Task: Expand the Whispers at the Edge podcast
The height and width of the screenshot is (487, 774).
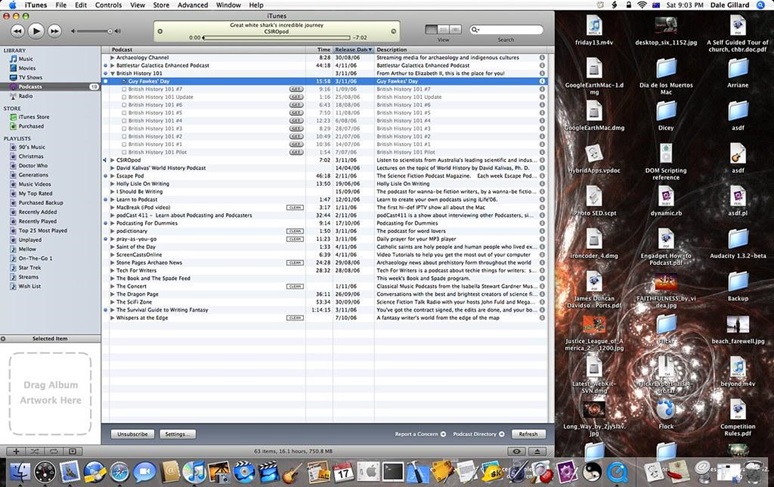Action: (112, 318)
